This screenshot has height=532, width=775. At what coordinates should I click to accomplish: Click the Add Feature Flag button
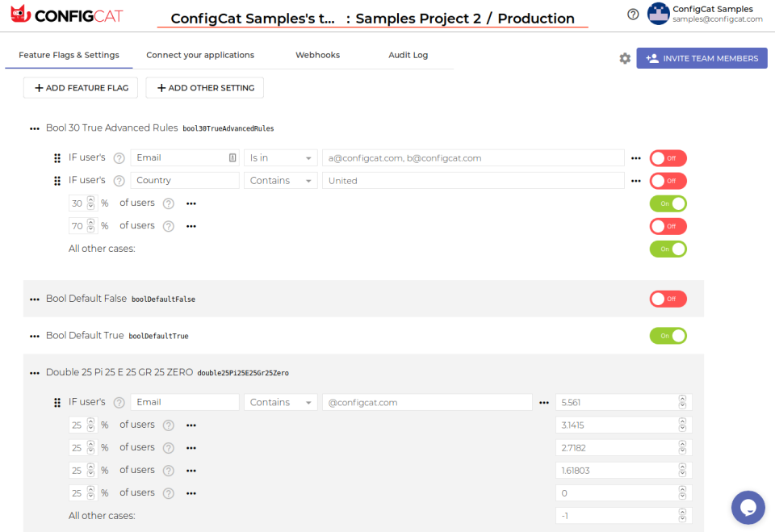pyautogui.click(x=80, y=87)
